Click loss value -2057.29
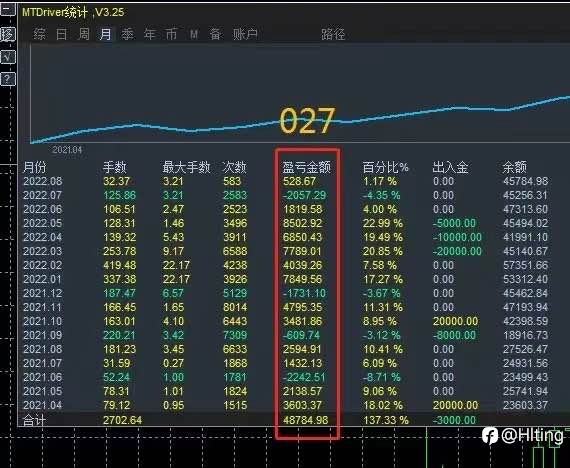This screenshot has width=570, height=468. 305,195
